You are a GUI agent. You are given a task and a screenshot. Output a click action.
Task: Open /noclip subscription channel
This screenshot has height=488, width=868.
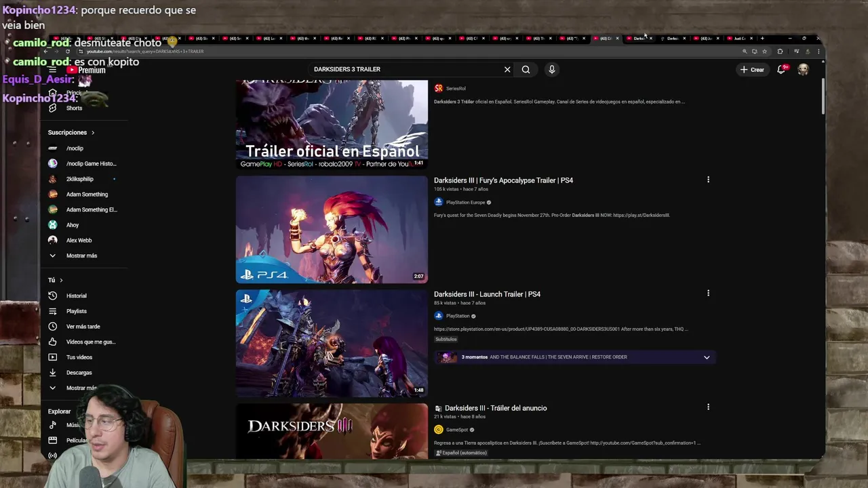point(75,148)
